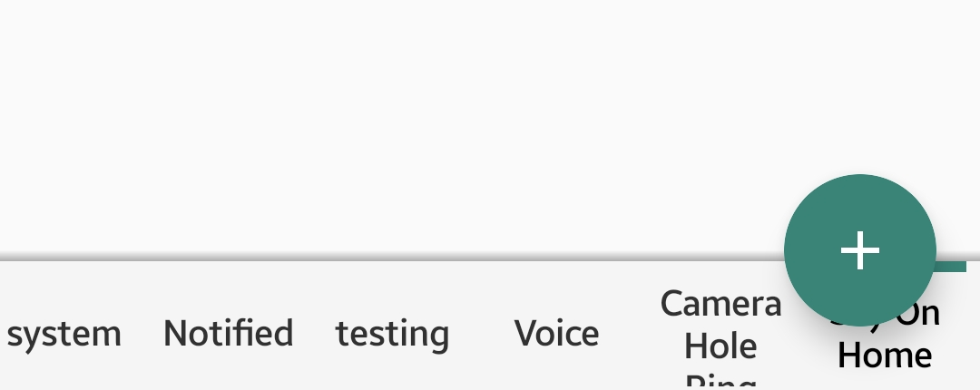Open the system tab
The height and width of the screenshot is (390, 980).
click(x=64, y=334)
